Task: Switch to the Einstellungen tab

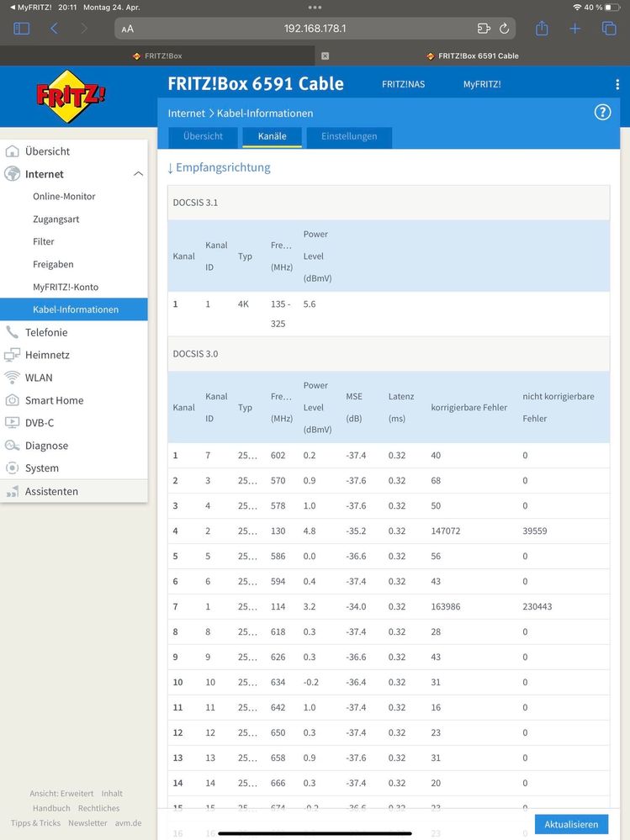Action: pyautogui.click(x=349, y=136)
